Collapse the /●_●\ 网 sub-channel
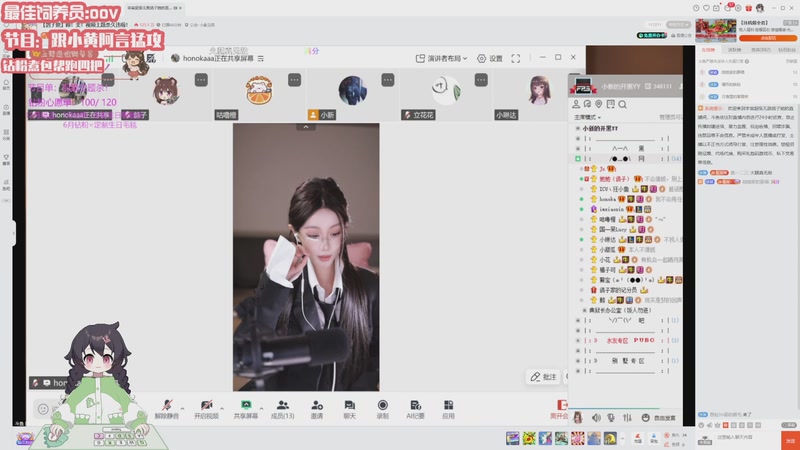Screen dimensions: 800x450 (x=578, y=159)
